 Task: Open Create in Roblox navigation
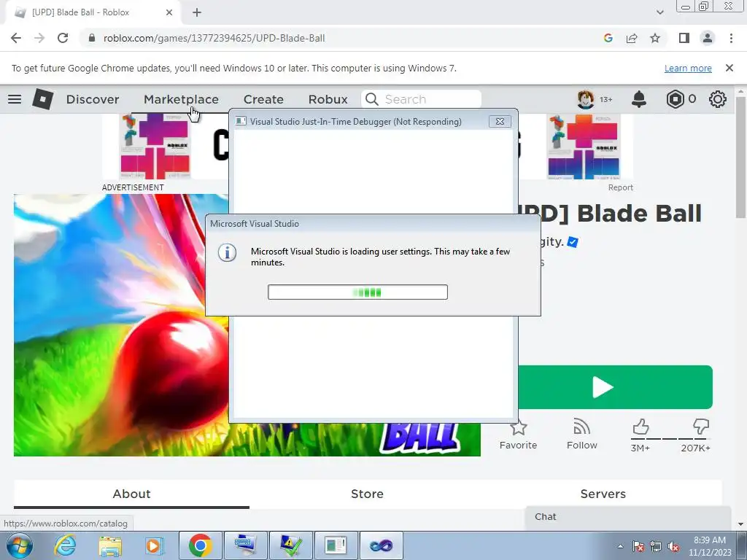(x=263, y=99)
